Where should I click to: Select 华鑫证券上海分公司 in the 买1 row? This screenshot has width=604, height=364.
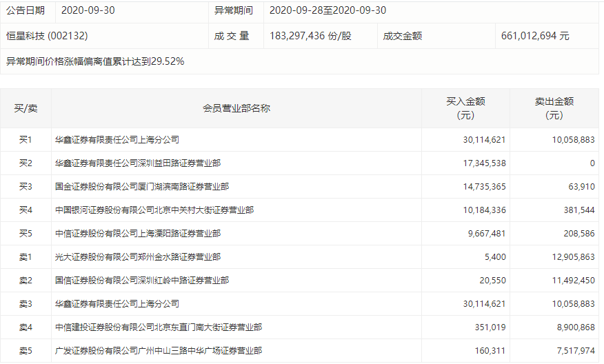pyautogui.click(x=117, y=140)
